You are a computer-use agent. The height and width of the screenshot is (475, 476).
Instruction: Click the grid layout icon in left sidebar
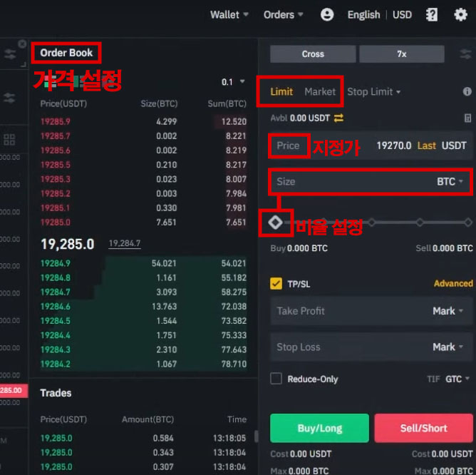9,140
